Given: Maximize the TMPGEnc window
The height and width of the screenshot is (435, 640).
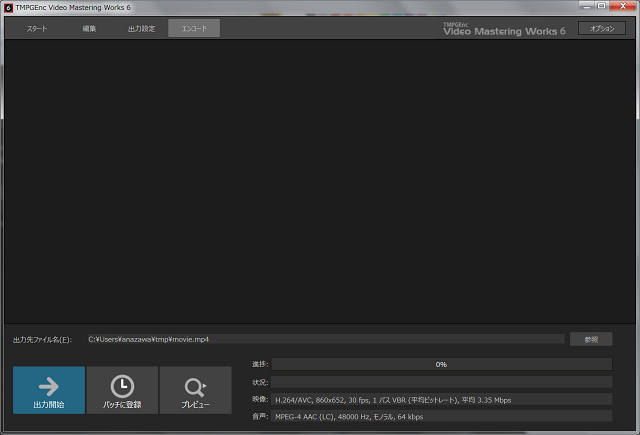Looking at the screenshot, I should tap(600, 6).
